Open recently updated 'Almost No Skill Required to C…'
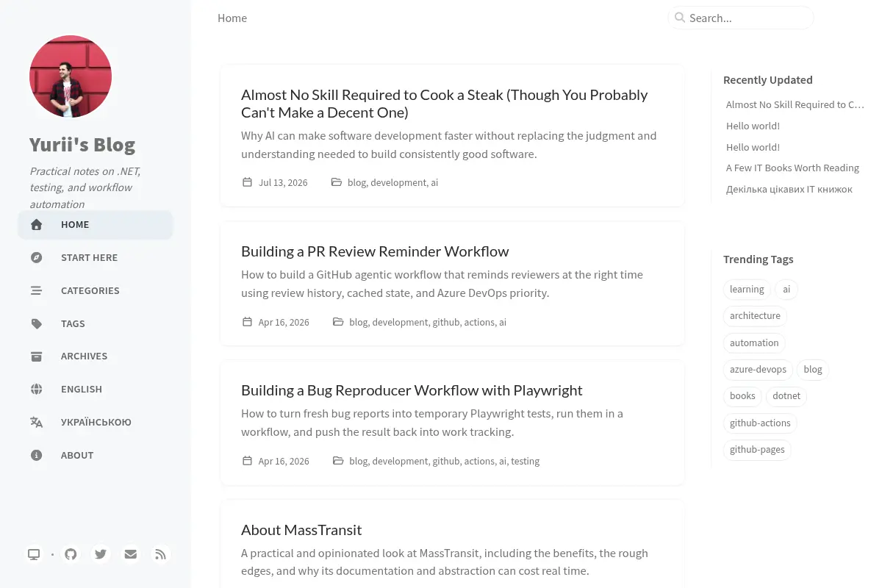 point(795,104)
